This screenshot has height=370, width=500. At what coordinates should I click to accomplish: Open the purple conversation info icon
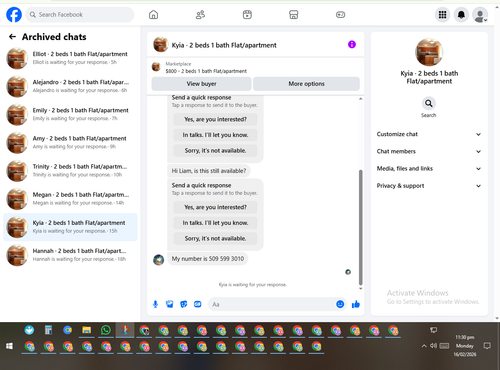click(352, 44)
